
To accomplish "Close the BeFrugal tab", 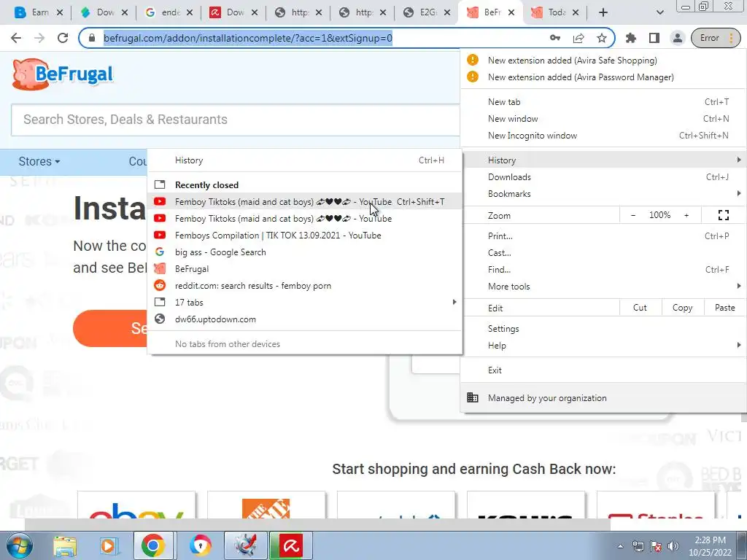I will 511,12.
